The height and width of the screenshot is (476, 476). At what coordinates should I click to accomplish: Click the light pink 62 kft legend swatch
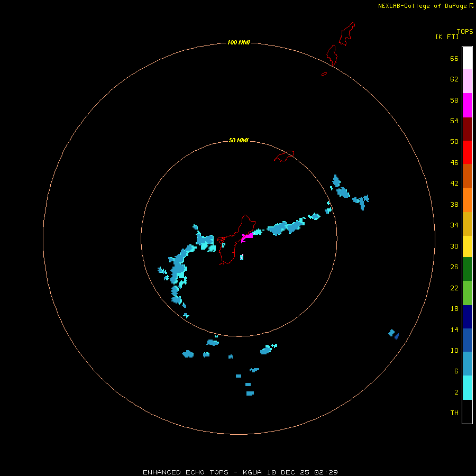tap(467, 81)
